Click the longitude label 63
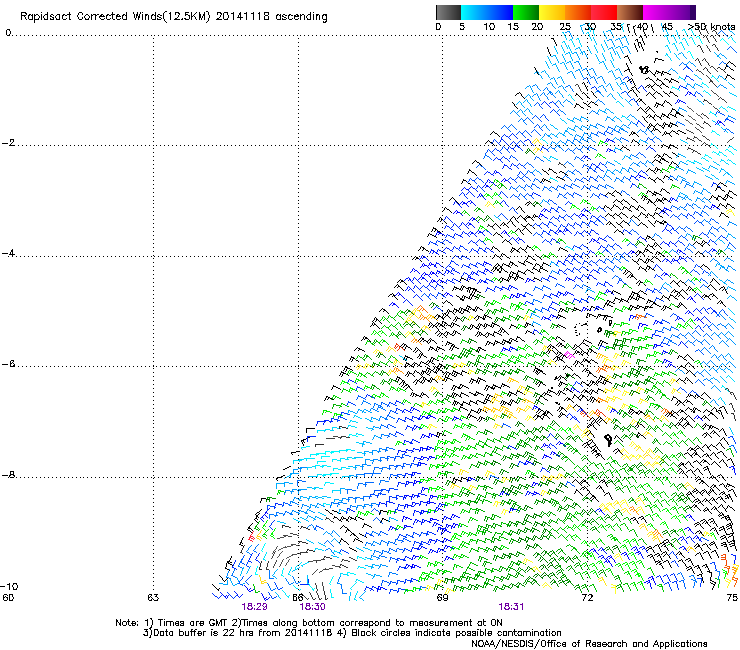740x650 pixels. (153, 598)
